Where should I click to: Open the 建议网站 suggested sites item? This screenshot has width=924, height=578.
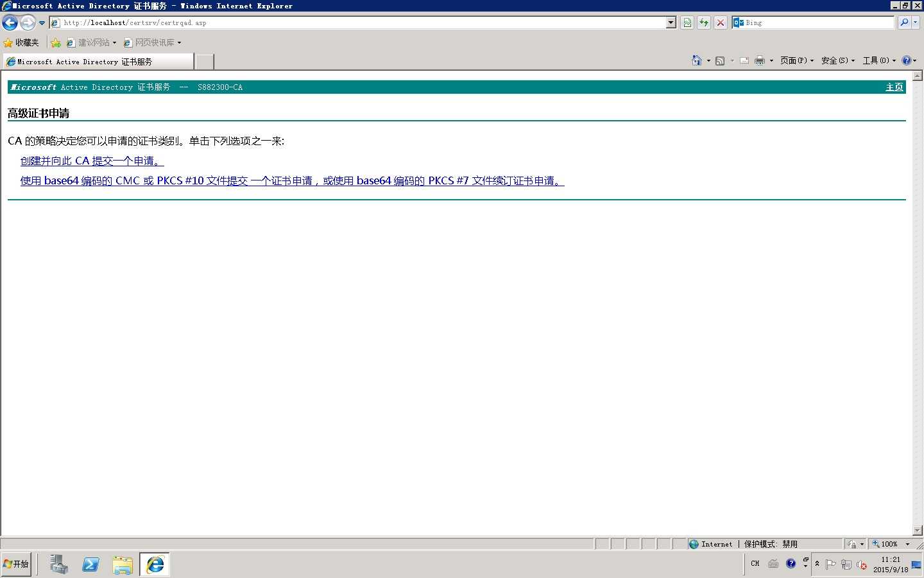[x=91, y=42]
